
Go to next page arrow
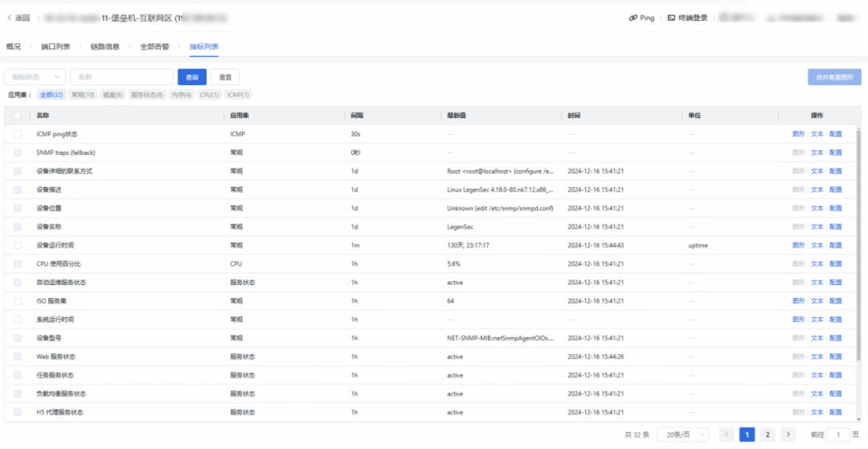788,435
